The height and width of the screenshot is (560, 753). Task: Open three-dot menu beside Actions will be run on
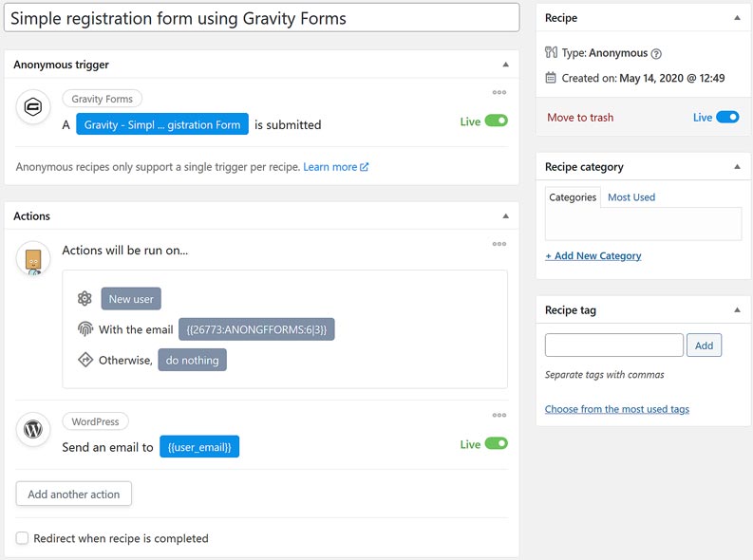pos(499,244)
